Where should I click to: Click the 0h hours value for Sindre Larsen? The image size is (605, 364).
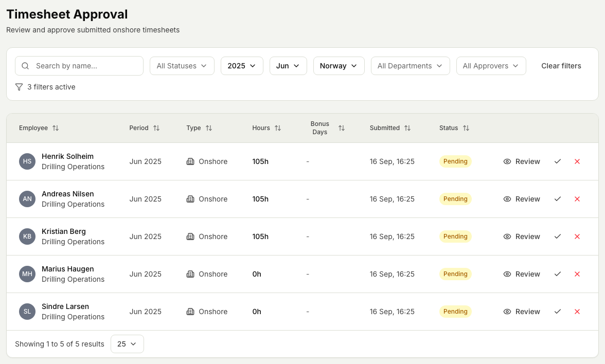click(x=257, y=312)
